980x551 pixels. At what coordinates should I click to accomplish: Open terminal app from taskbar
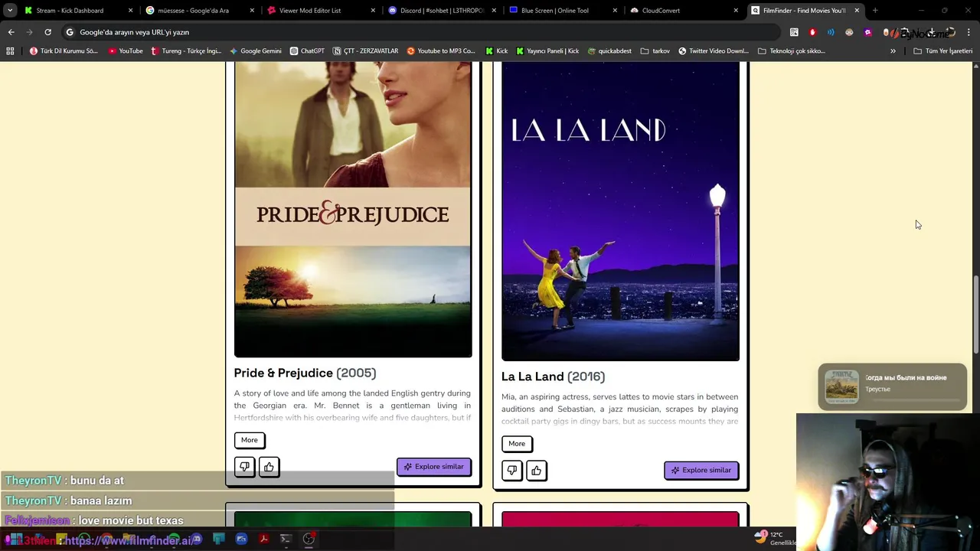[286, 539]
